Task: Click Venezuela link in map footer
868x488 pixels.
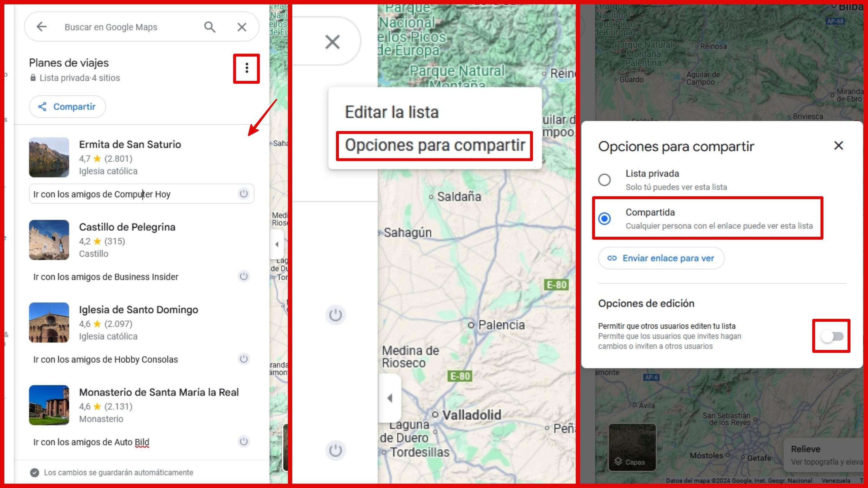Action: coord(836,481)
